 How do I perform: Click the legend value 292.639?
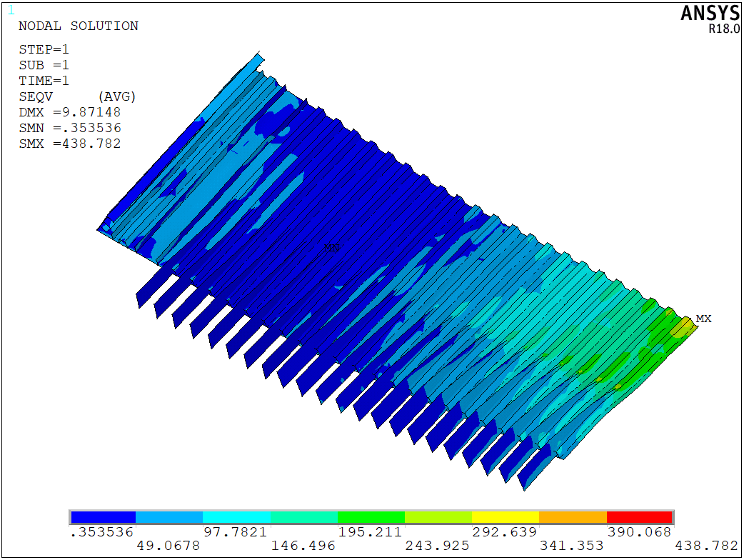pyautogui.click(x=504, y=532)
